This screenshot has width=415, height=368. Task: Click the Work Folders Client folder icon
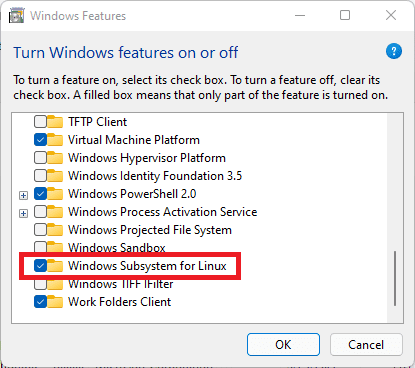coord(55,302)
